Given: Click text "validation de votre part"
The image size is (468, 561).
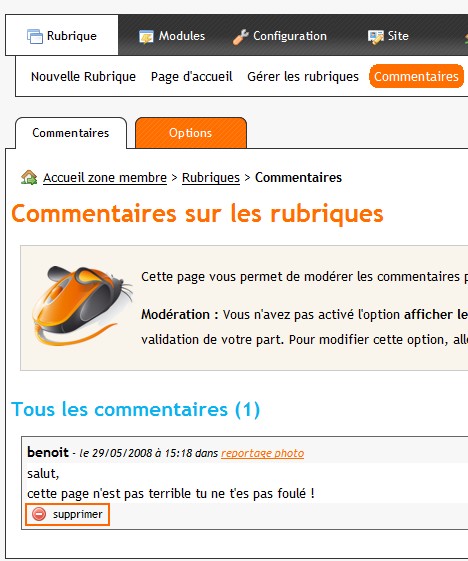Looking at the screenshot, I should coord(213,340).
